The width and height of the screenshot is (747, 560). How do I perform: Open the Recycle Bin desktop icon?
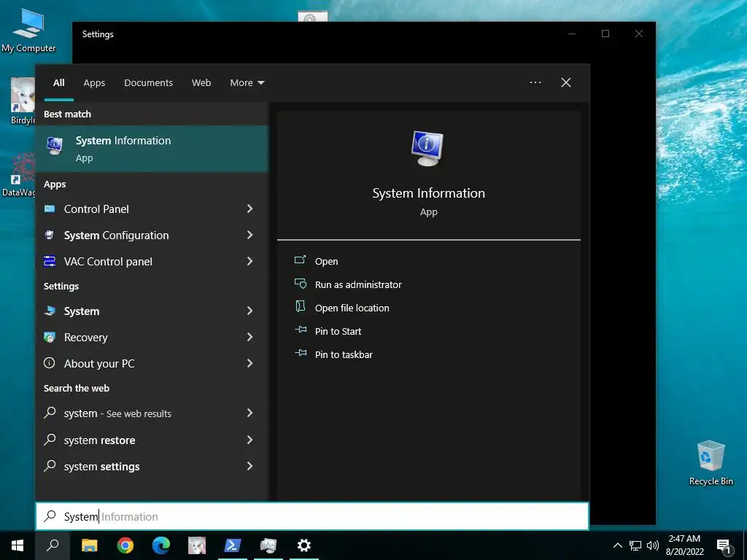point(711,463)
